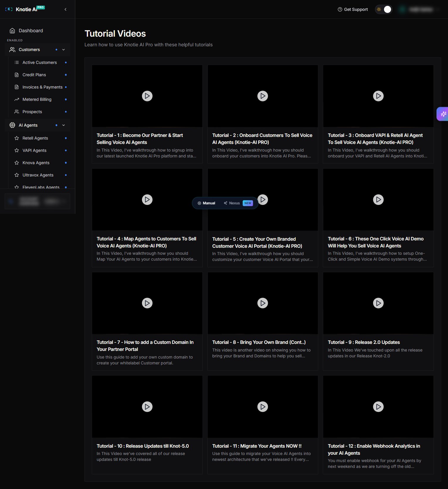This screenshot has height=489, width=448.
Task: Click the AI Agents chip icon
Action: tap(12, 125)
